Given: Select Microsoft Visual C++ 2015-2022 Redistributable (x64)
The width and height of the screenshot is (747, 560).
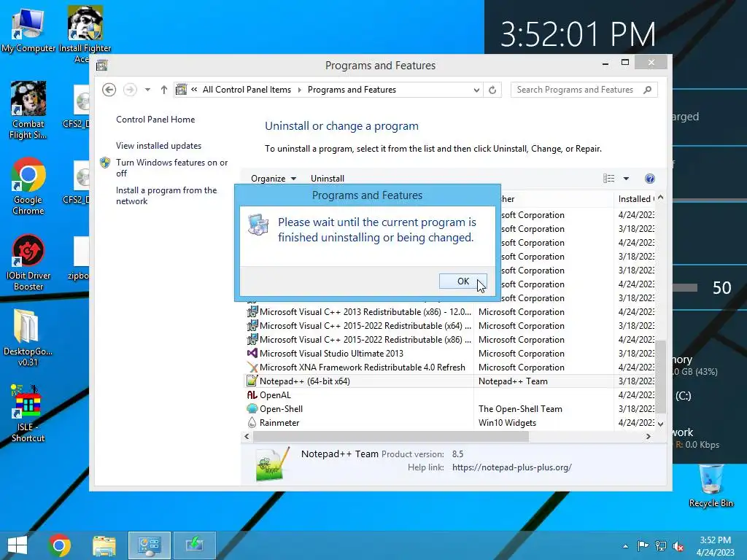Looking at the screenshot, I should point(450,326).
